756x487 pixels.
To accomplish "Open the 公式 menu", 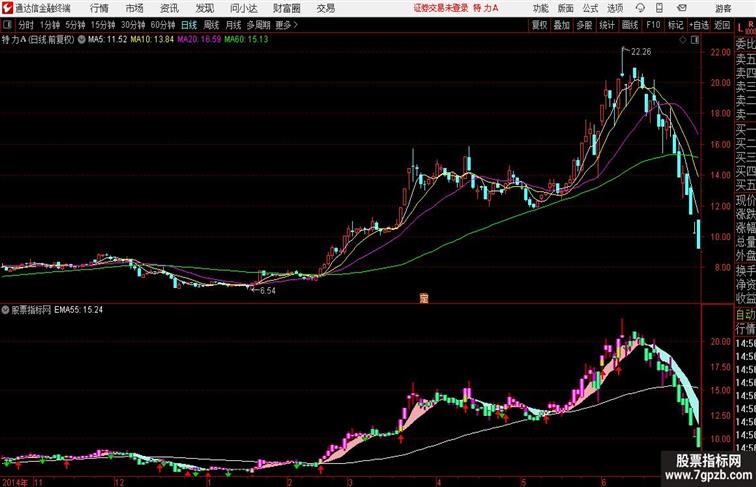I will (590, 8).
